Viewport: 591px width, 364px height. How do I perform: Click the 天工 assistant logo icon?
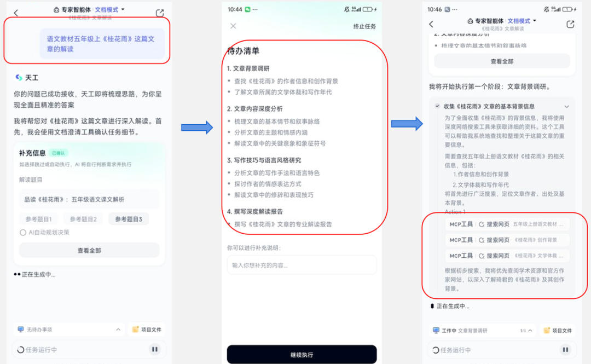[x=18, y=77]
